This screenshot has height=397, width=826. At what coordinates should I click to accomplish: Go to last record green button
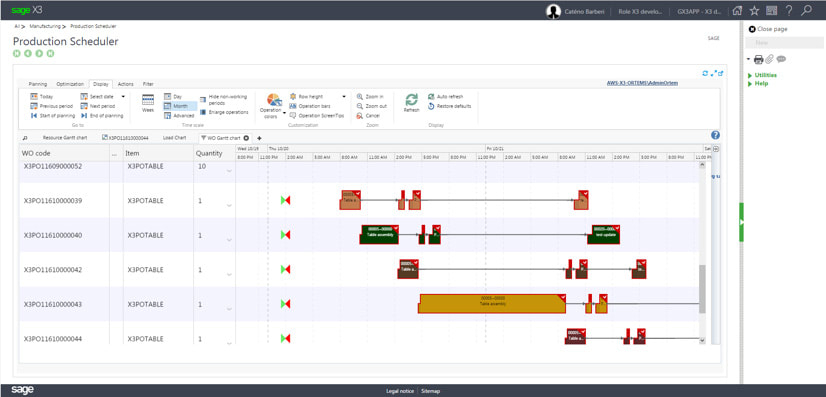(50, 53)
